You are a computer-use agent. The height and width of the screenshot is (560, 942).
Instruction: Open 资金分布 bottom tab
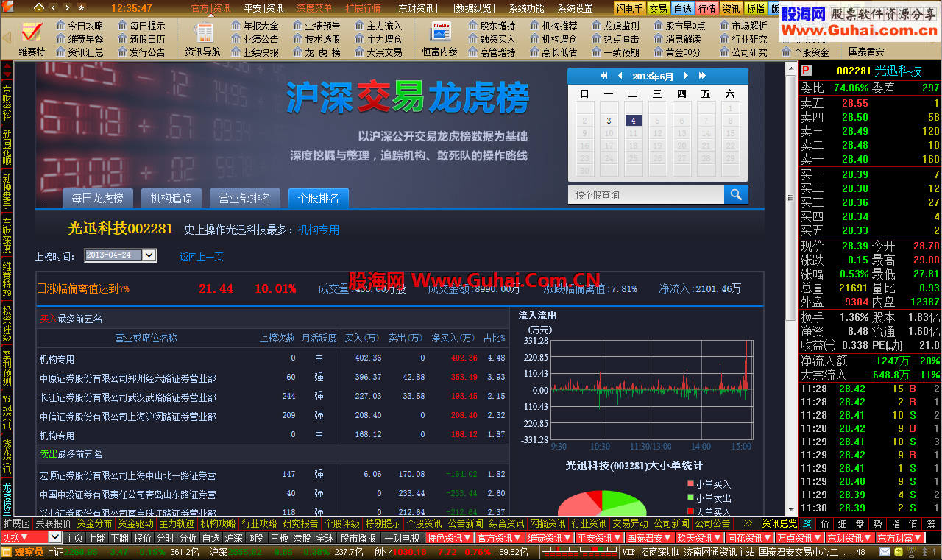[x=94, y=523]
